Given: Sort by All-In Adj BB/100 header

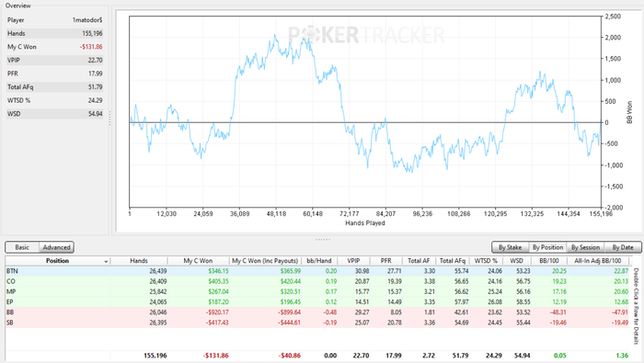Looking at the screenshot, I should [598, 261].
